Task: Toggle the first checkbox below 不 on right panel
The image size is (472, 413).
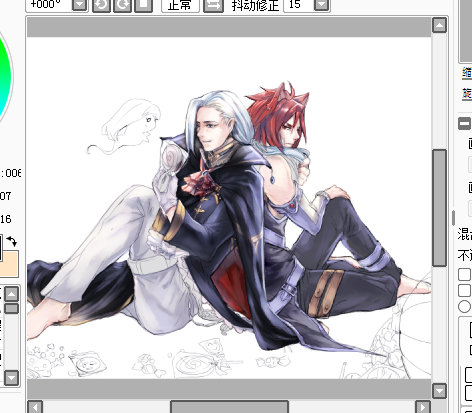Action: coord(464,275)
